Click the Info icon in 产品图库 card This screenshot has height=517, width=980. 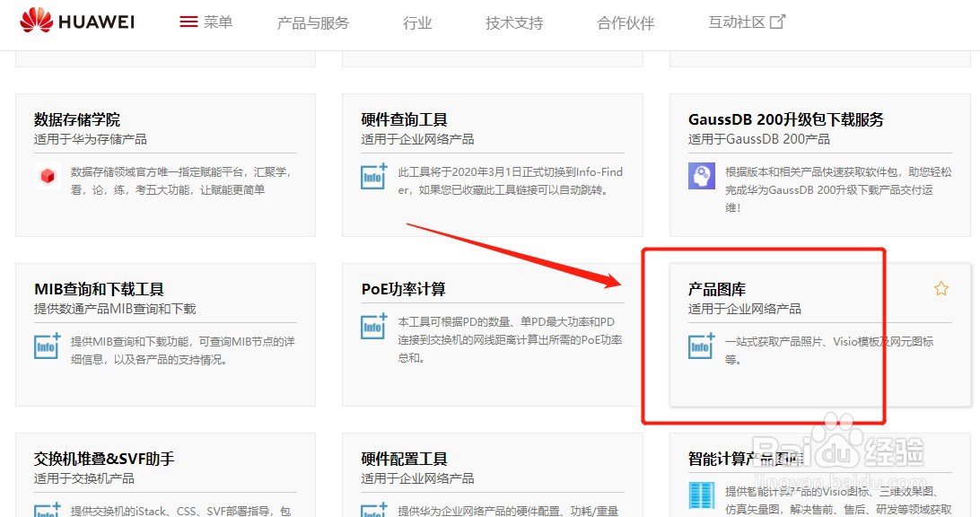(702, 346)
